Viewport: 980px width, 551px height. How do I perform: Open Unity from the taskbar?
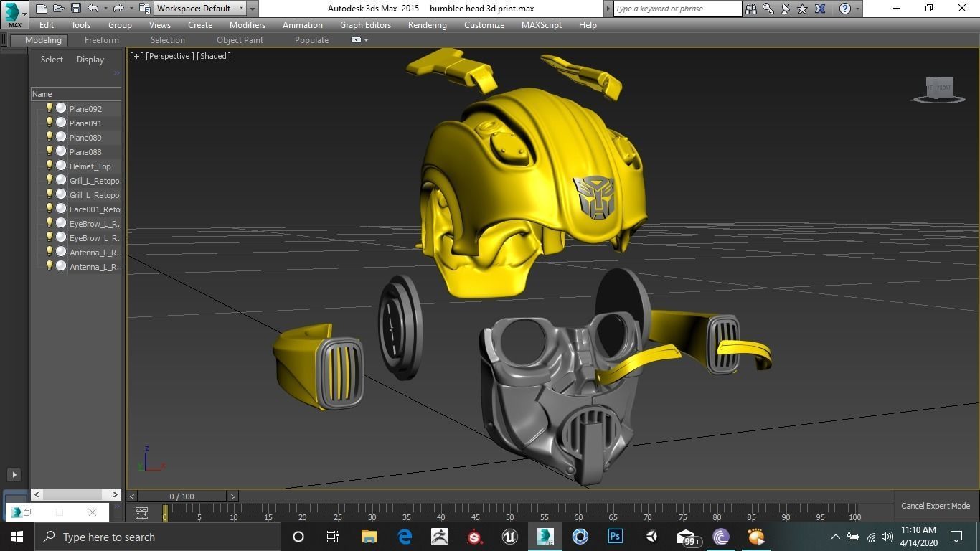(651, 537)
